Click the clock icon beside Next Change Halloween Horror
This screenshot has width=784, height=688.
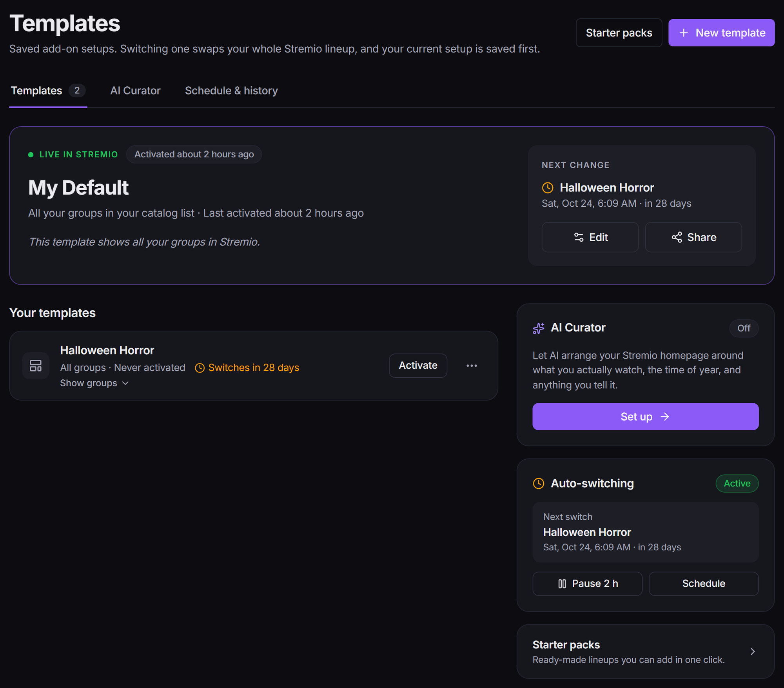[x=548, y=188]
